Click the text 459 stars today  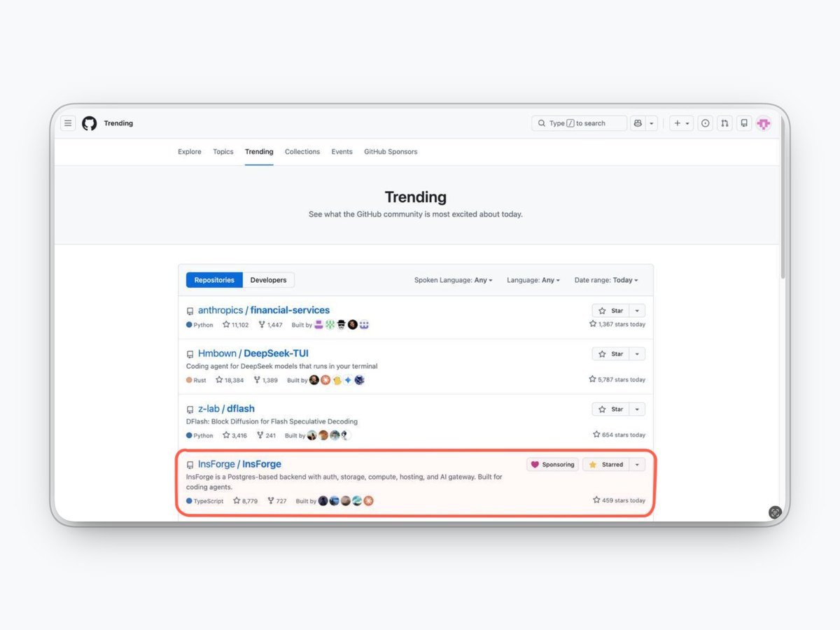click(x=619, y=500)
